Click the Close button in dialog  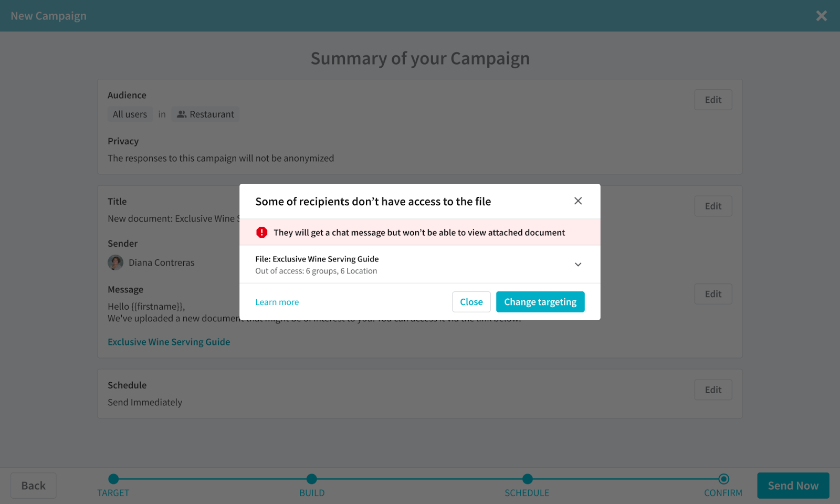click(471, 302)
